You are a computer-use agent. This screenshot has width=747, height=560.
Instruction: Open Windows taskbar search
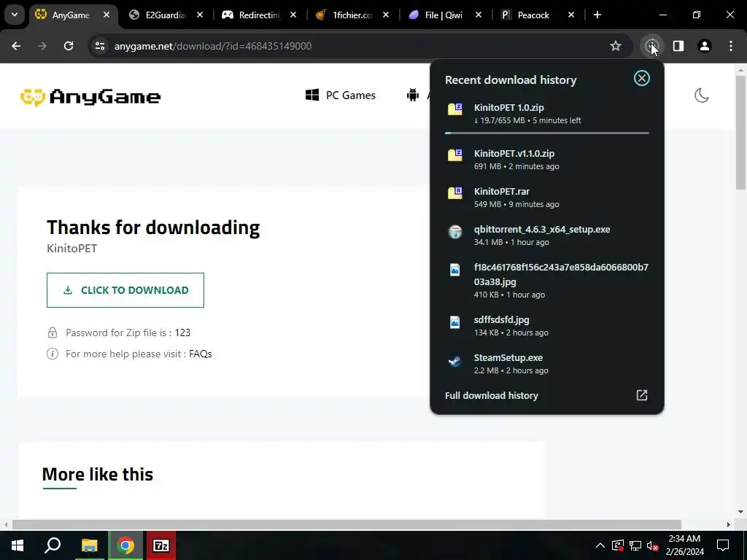53,545
